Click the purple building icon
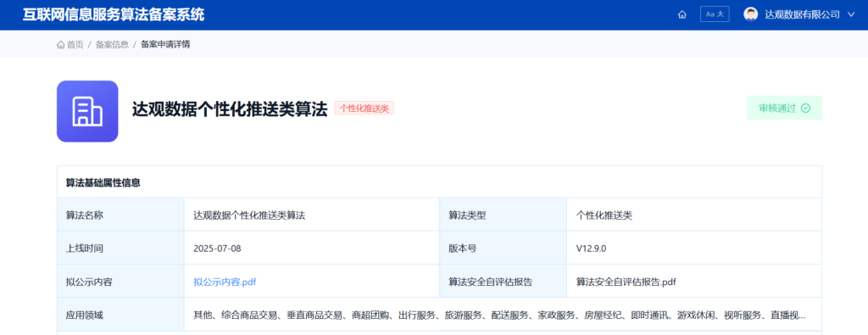This screenshot has height=335, width=868. point(87,111)
